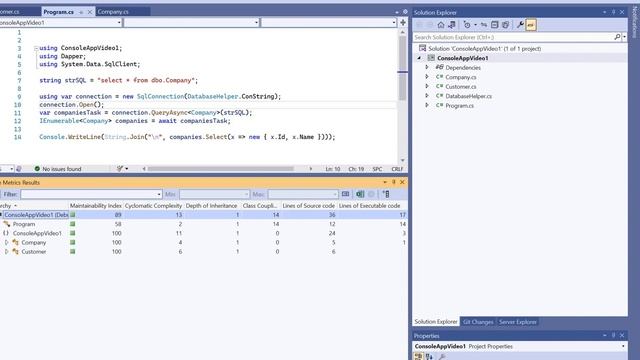Sort by Depth of Inheritance column header

click(211, 206)
